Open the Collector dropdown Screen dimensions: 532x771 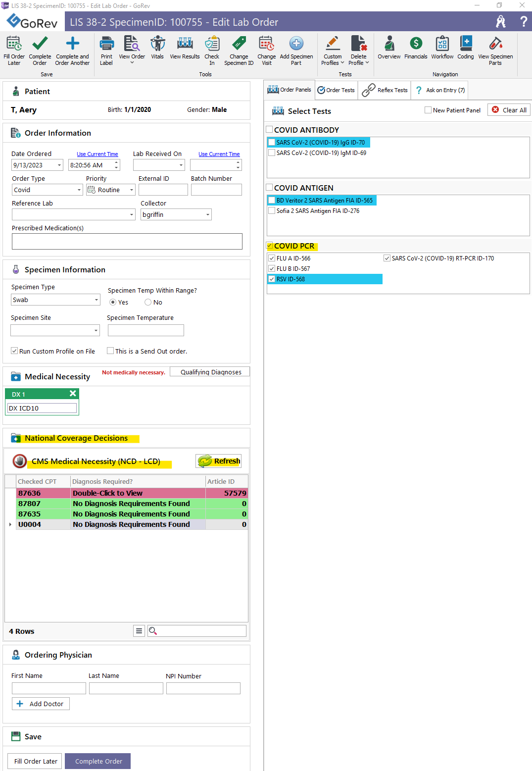(x=208, y=214)
